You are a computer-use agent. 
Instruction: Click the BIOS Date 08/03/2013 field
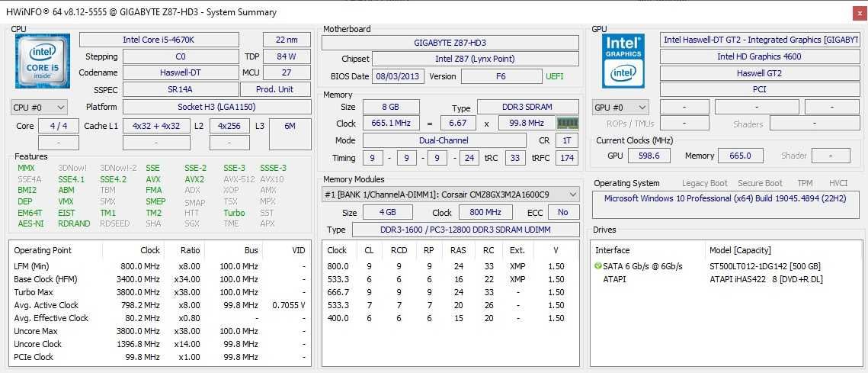tap(398, 76)
